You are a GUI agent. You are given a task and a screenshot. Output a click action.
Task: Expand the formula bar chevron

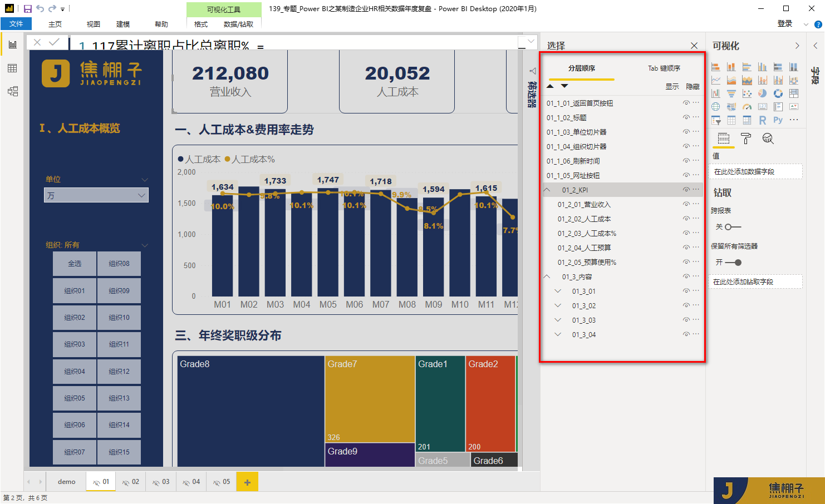(x=531, y=41)
